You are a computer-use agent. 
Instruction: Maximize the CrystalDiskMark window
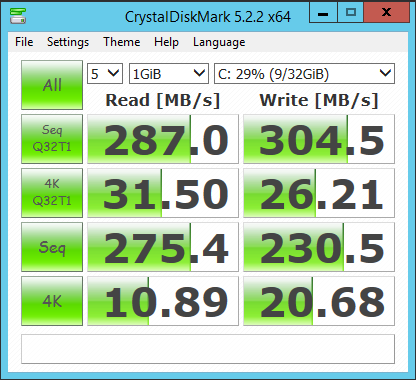point(351,13)
